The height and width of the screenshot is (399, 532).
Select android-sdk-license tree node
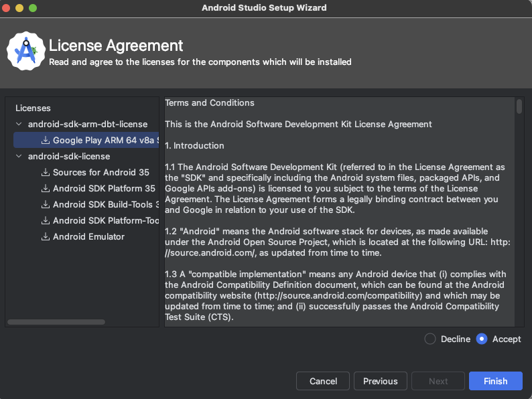click(69, 156)
